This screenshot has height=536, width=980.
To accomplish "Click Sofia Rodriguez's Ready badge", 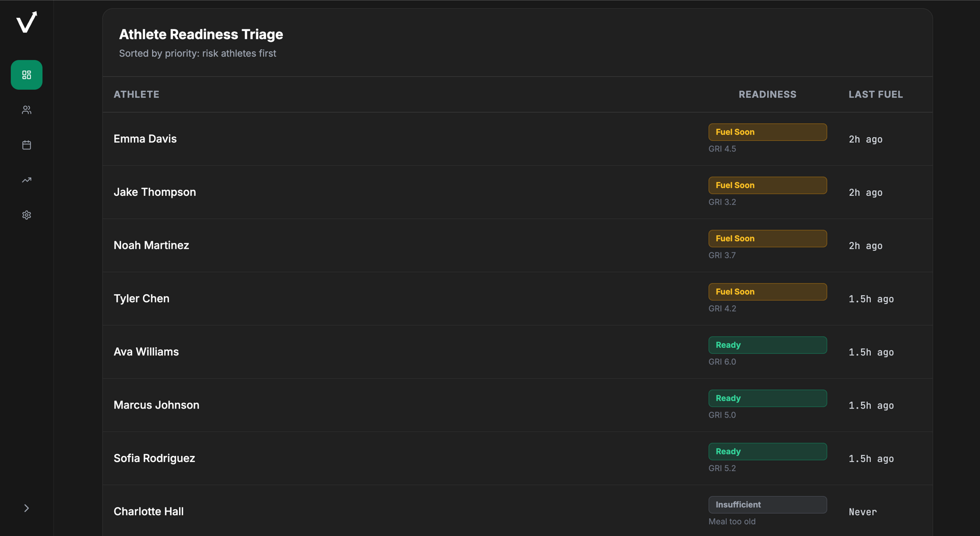I will [767, 451].
